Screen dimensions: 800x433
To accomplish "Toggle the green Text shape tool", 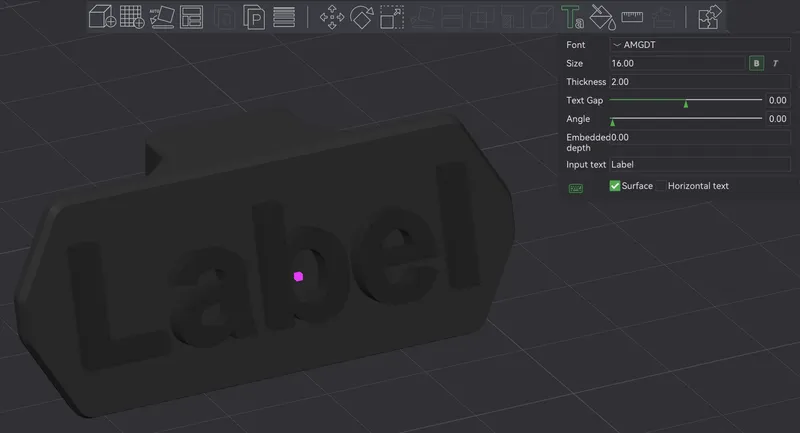I will [572, 17].
